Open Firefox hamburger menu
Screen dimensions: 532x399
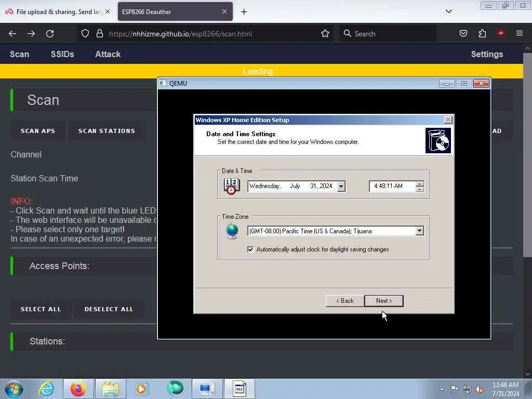(x=519, y=33)
